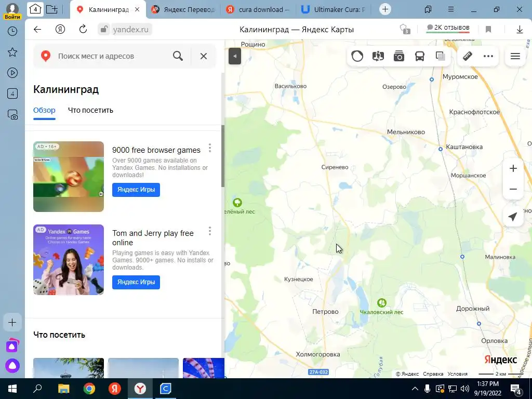
Task: Switch to Ultimaker Cura browser tab
Action: pyautogui.click(x=334, y=9)
